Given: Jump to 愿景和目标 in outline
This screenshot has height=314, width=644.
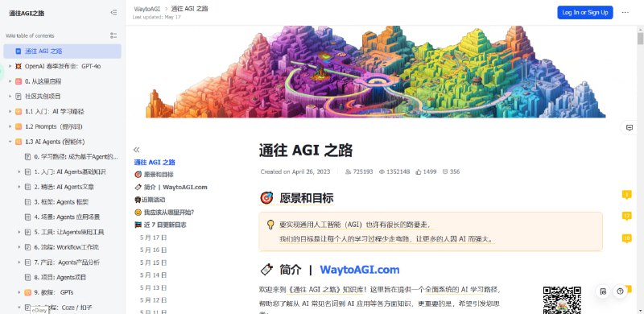Looking at the screenshot, I should [x=159, y=175].
